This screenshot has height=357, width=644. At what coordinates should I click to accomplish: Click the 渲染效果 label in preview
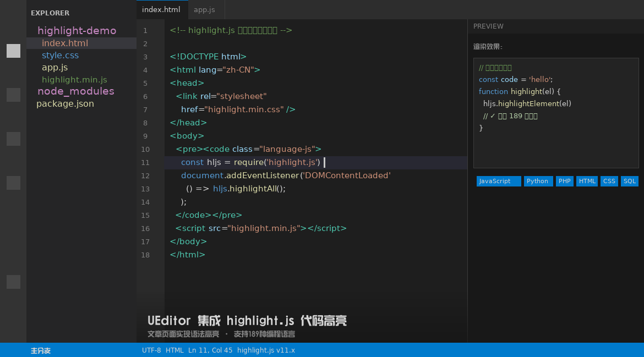point(488,47)
